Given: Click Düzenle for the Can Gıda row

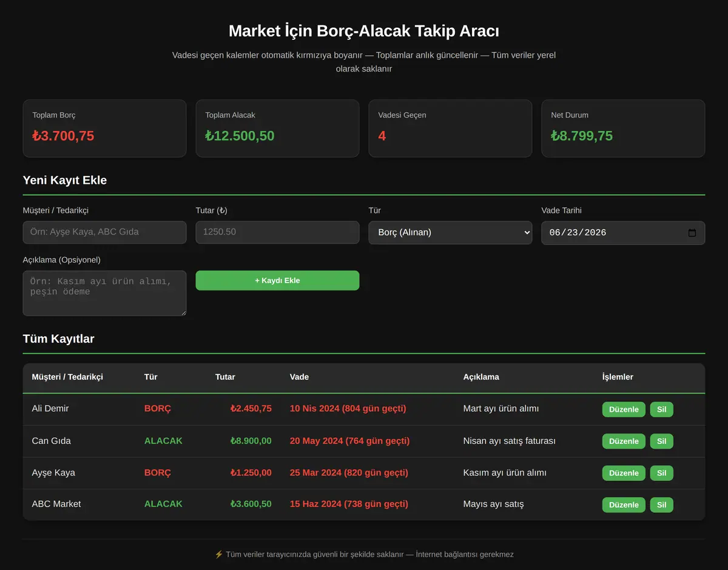Looking at the screenshot, I should [x=624, y=441].
